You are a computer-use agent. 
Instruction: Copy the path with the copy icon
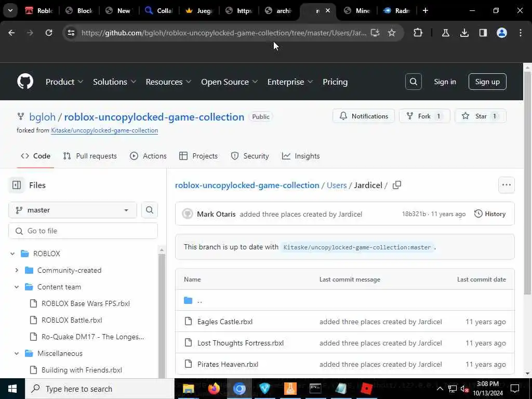tap(396, 185)
